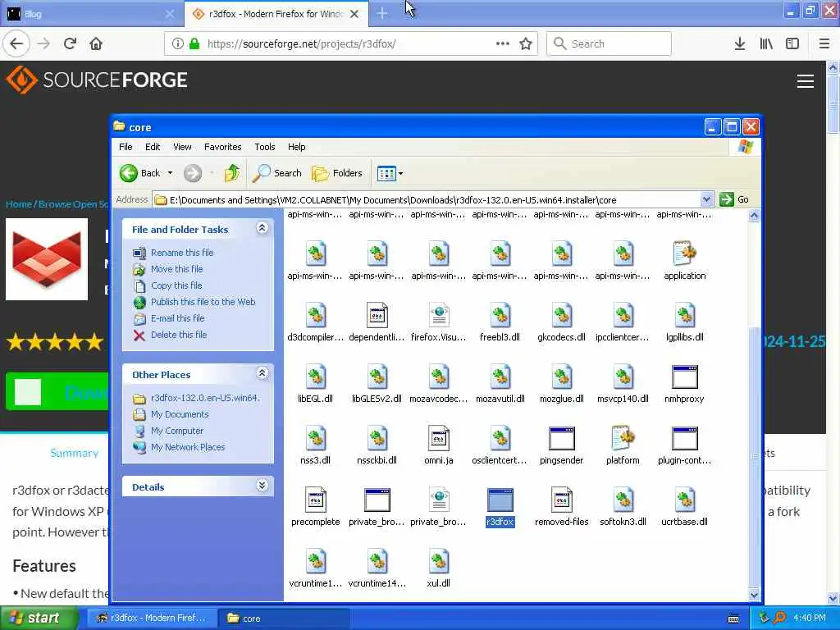Image resolution: width=840 pixels, height=630 pixels.
Task: Select the nssckbi.dll file icon
Action: point(377,438)
